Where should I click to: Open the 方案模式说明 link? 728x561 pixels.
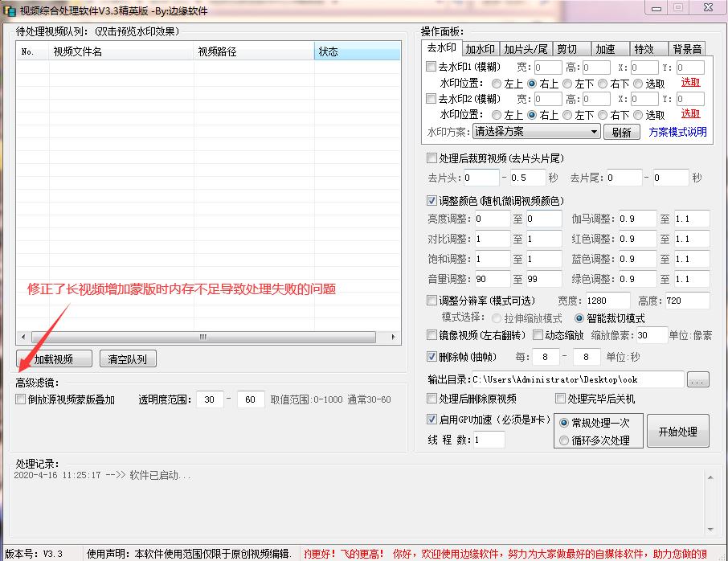pyautogui.click(x=677, y=131)
